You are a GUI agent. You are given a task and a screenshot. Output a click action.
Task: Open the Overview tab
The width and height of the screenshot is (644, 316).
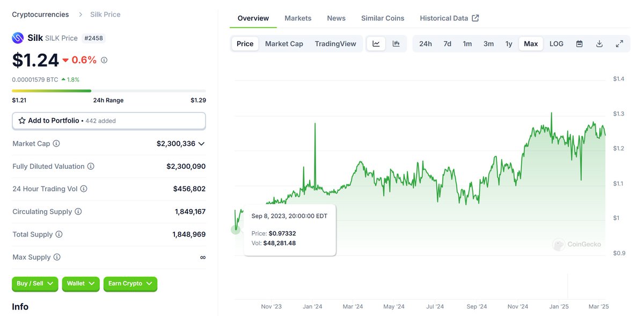pyautogui.click(x=253, y=18)
